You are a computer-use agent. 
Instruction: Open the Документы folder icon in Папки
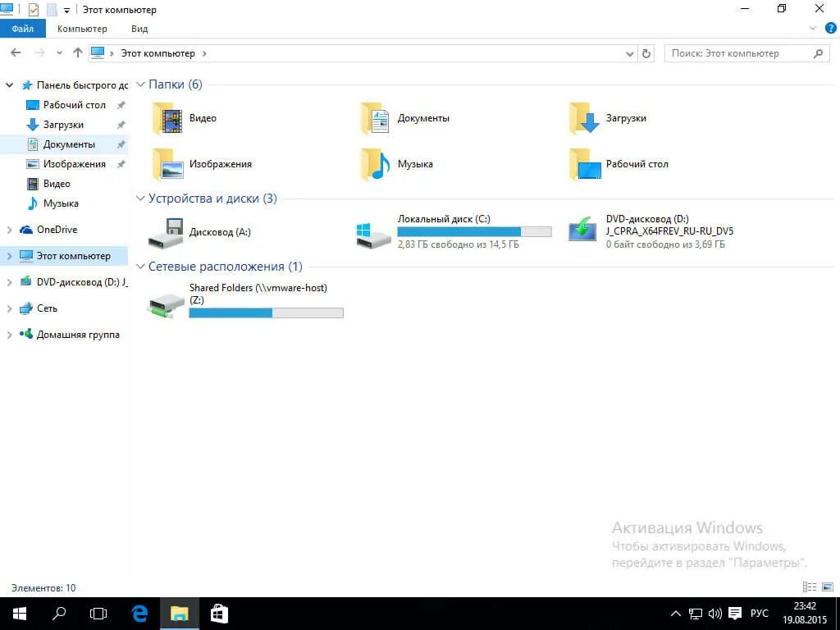(374, 118)
